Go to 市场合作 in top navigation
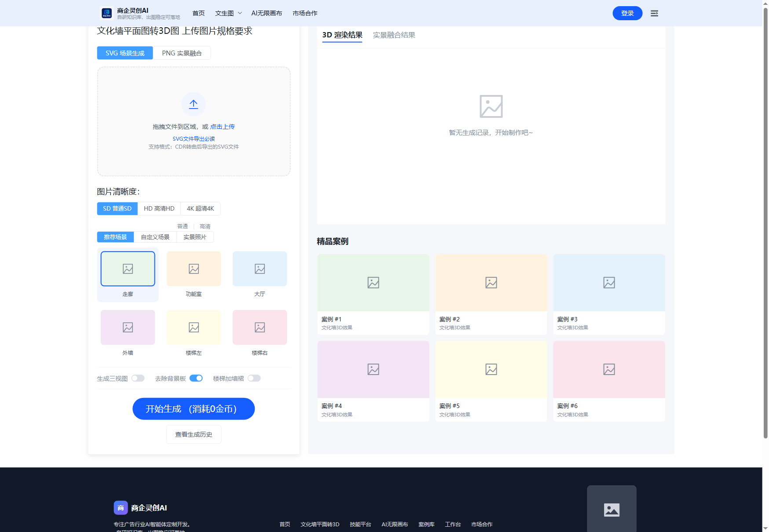 [x=305, y=13]
